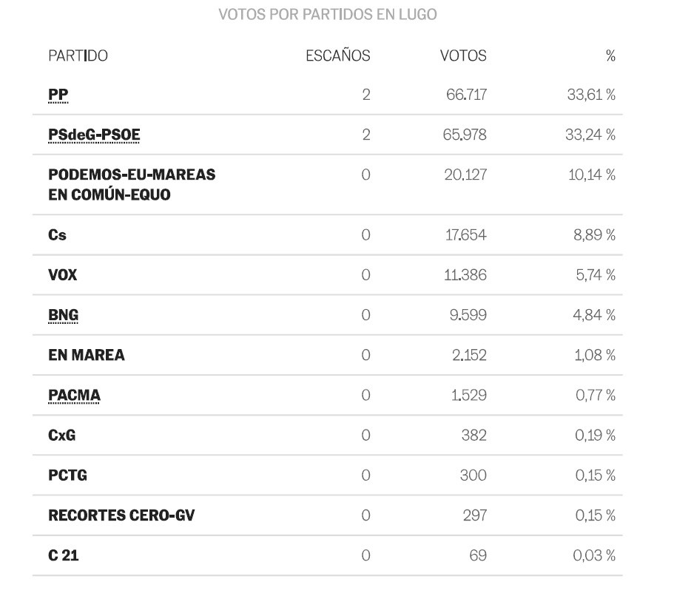Open the PACMA party link
The image size is (674, 616).
tap(75, 395)
